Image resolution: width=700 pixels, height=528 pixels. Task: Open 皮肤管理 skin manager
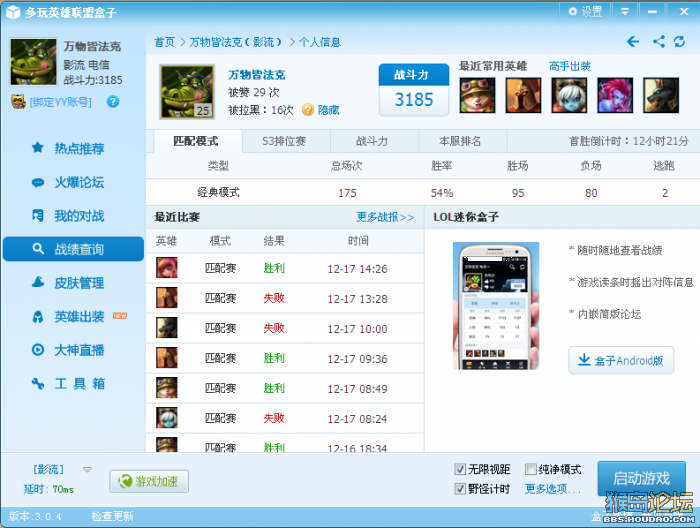[x=79, y=283]
